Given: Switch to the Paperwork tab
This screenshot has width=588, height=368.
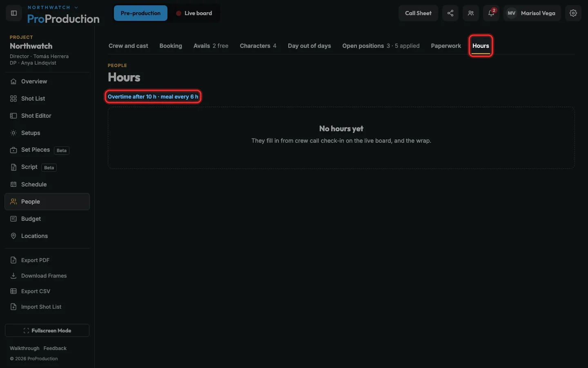Looking at the screenshot, I should [x=446, y=46].
